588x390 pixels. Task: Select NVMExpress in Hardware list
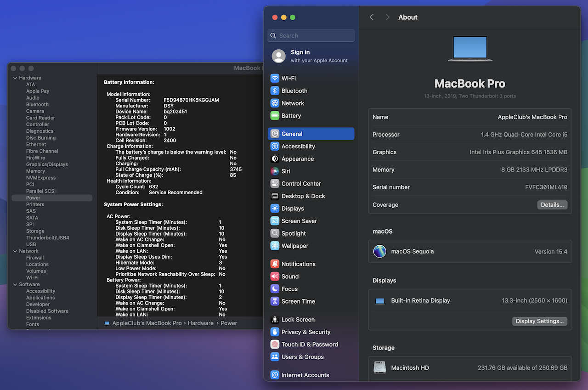(x=41, y=178)
